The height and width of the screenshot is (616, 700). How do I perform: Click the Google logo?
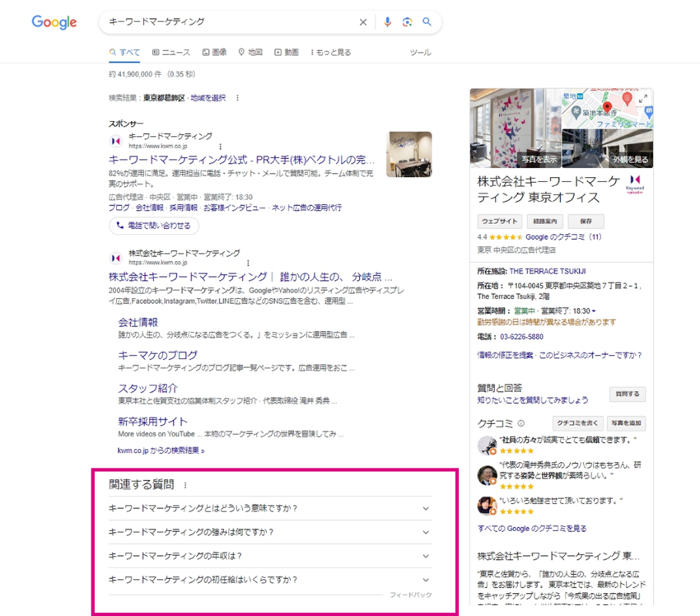(x=54, y=22)
